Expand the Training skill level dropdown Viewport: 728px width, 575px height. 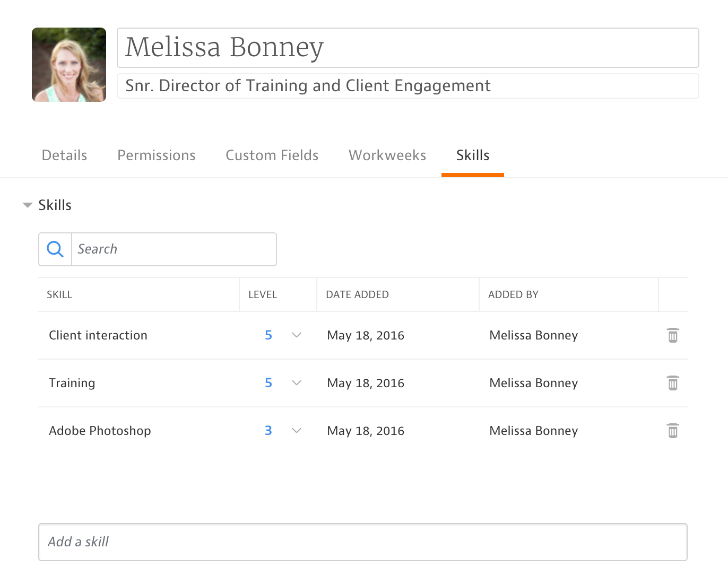click(297, 383)
